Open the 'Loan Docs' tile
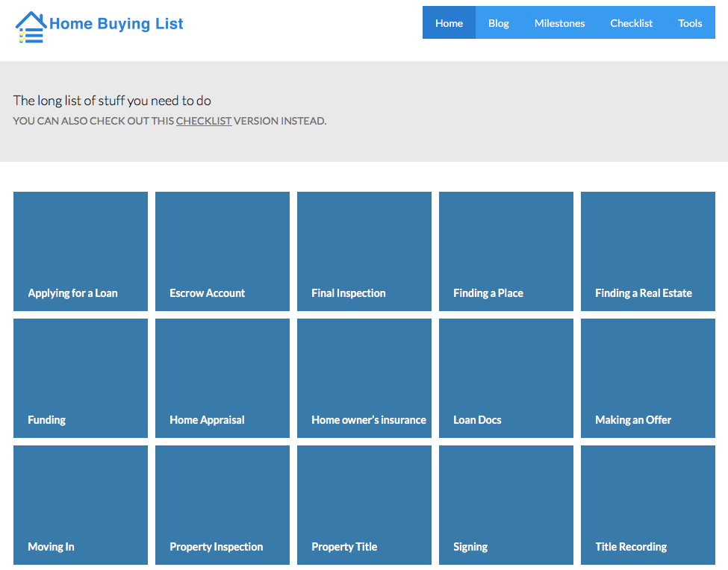This screenshot has height=570, width=728. [505, 378]
